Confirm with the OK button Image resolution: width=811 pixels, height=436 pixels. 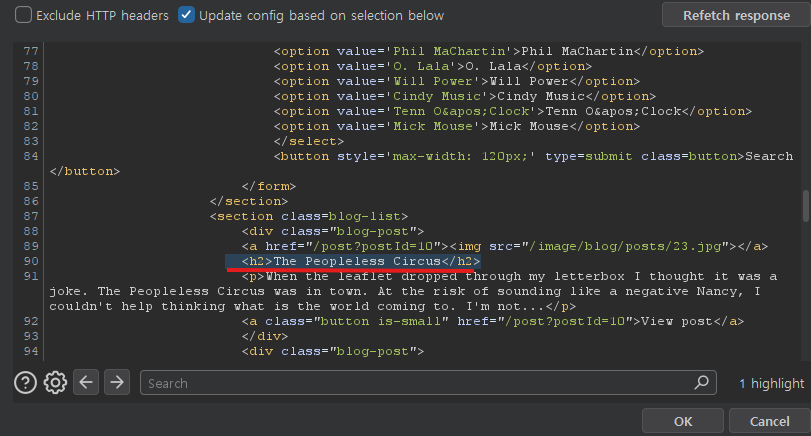(x=683, y=422)
